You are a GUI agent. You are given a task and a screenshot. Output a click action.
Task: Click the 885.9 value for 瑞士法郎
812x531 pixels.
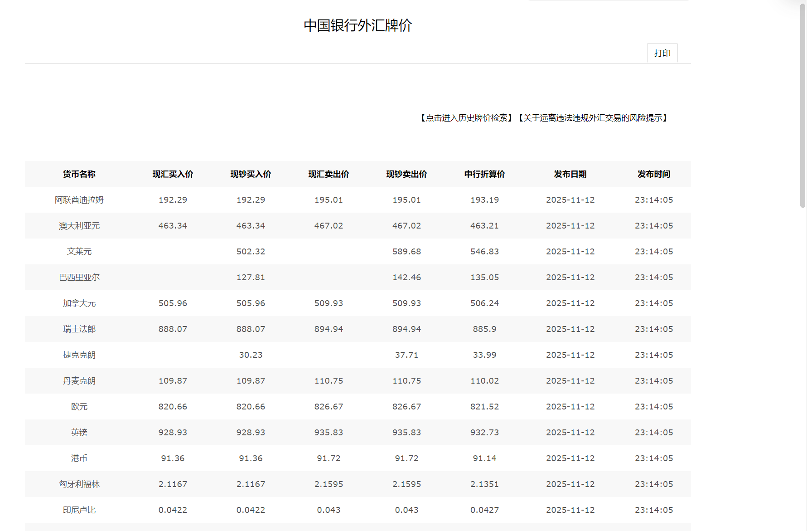(x=484, y=329)
